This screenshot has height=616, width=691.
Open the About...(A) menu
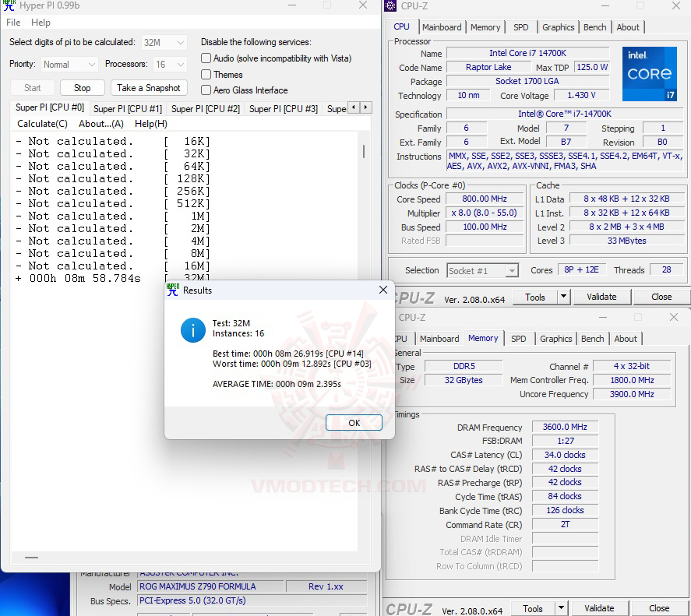(101, 124)
